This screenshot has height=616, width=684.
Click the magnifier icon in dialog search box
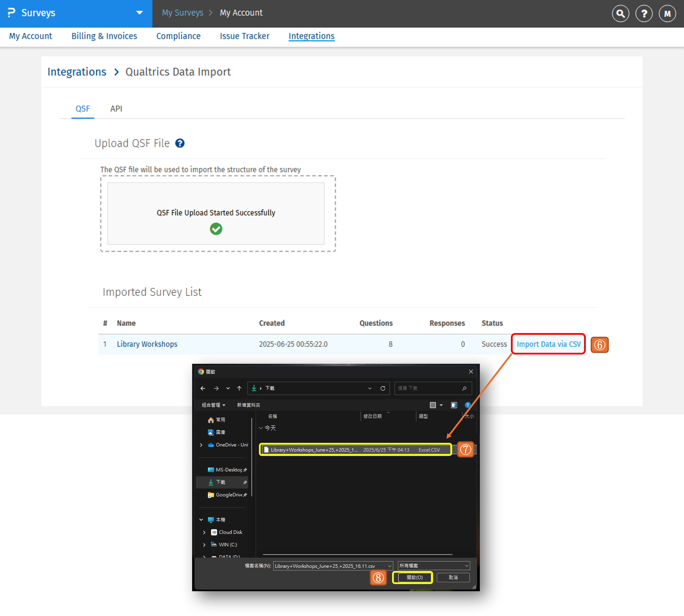[x=464, y=388]
